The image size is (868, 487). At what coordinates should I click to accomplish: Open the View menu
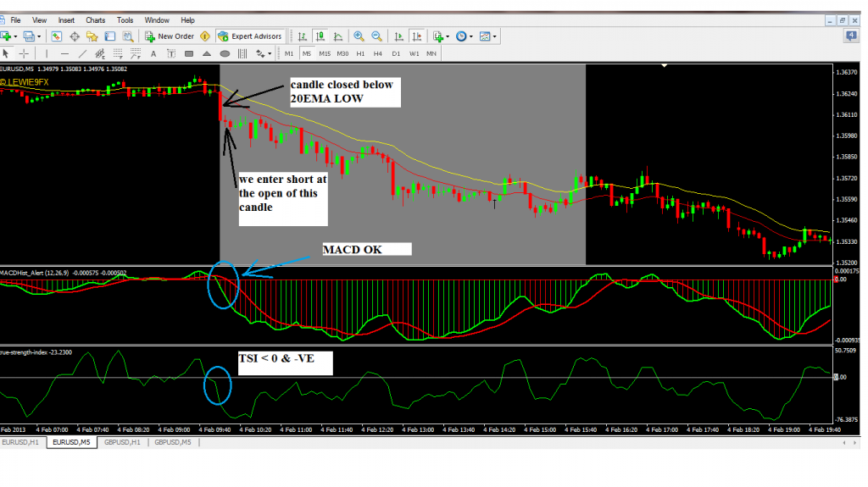39,20
